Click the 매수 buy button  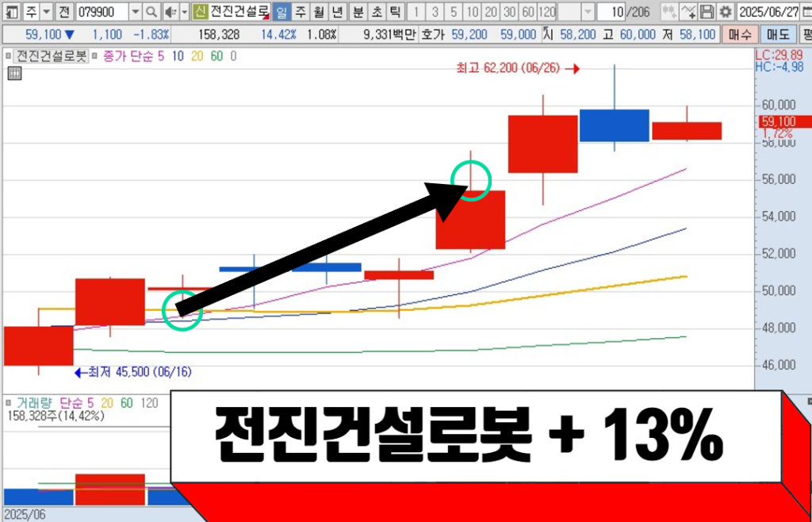tap(739, 35)
